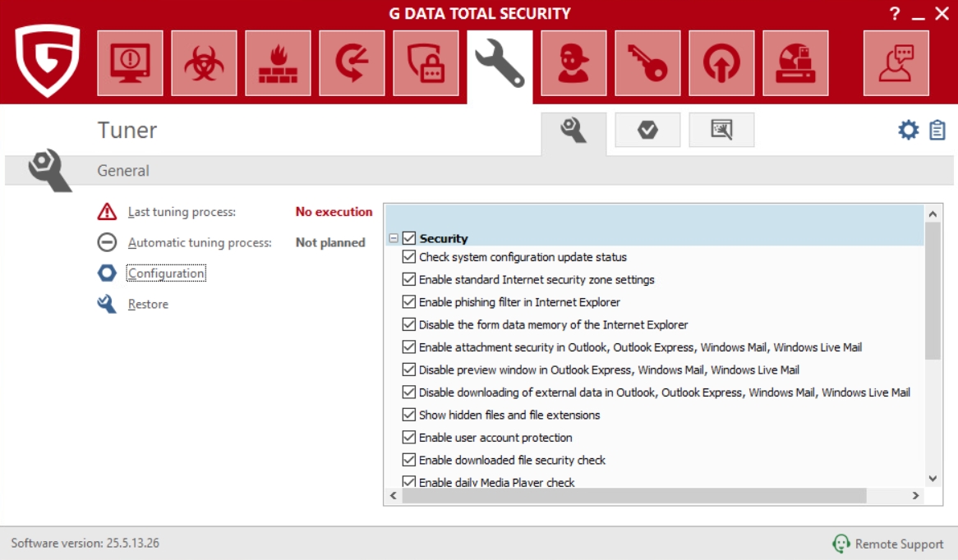Uncheck Enable downloaded file security check
The image size is (958, 560).
click(409, 460)
